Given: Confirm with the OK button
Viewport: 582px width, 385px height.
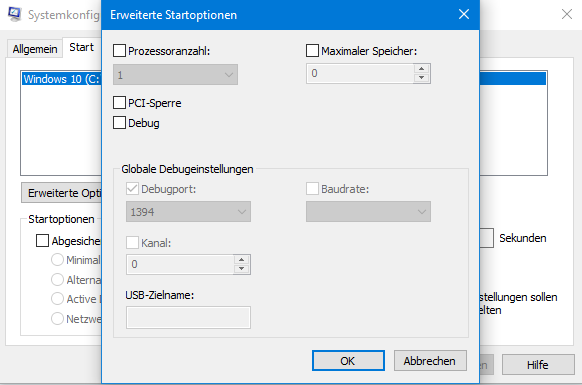Looking at the screenshot, I should [x=348, y=360].
